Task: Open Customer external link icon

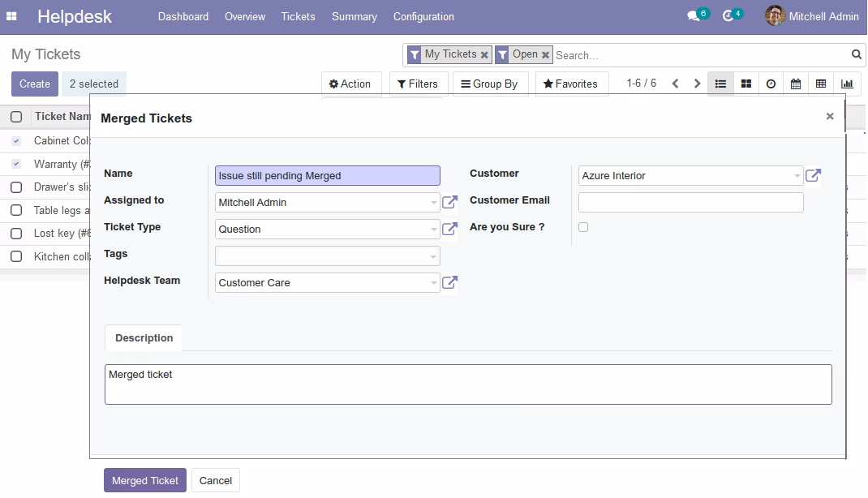Action: (x=813, y=175)
